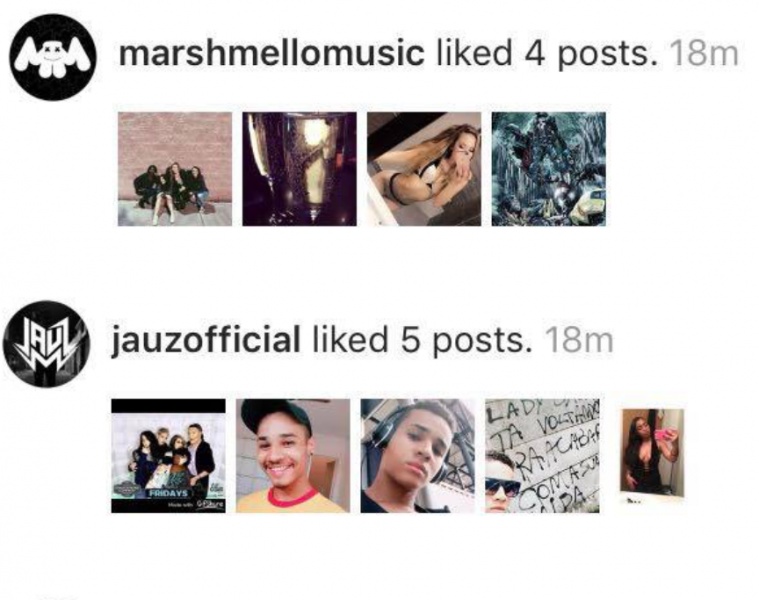The image size is (759, 600).
Task: Select the 'liked 4 posts.' activity text
Action: click(547, 53)
